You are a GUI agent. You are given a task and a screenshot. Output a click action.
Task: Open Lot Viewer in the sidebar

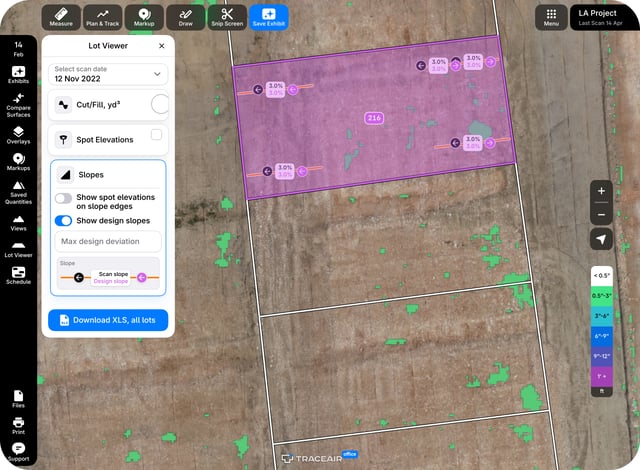click(18, 249)
